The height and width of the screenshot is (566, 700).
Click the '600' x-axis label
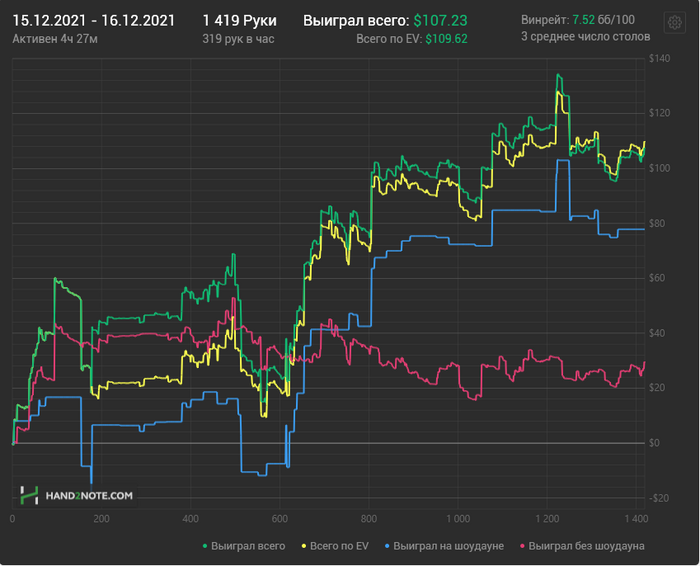280,519
